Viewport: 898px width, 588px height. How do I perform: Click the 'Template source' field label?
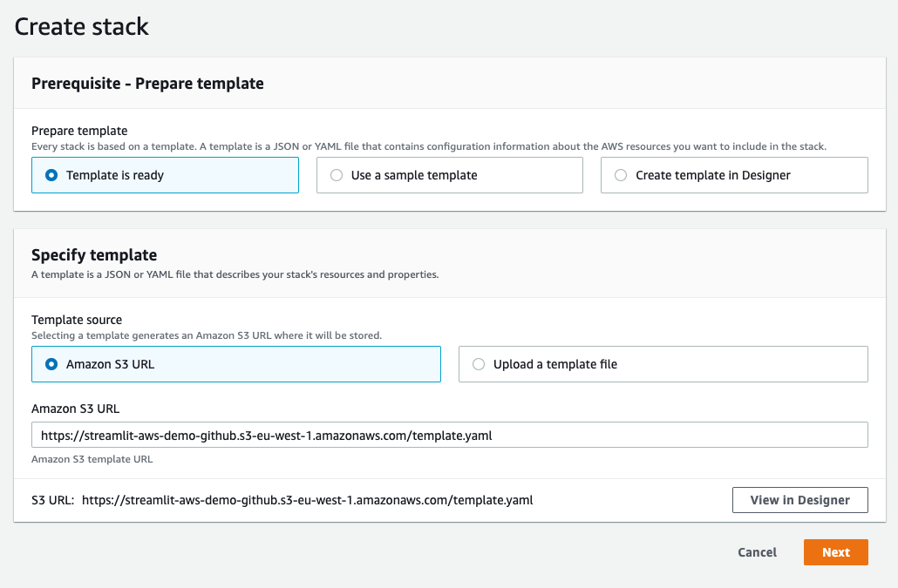click(77, 320)
